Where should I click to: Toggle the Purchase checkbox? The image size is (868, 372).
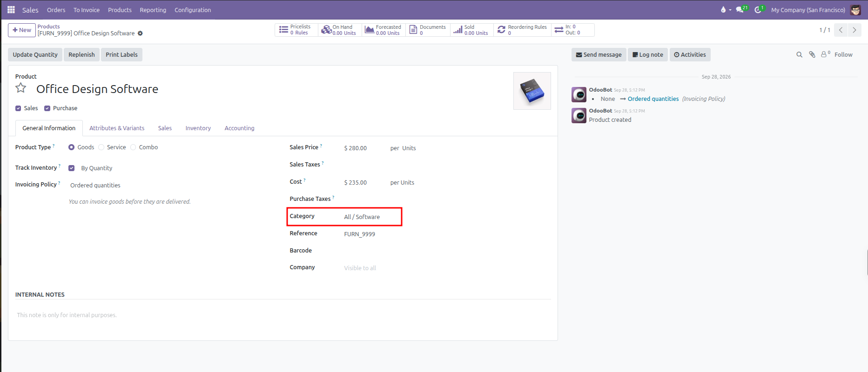point(47,108)
